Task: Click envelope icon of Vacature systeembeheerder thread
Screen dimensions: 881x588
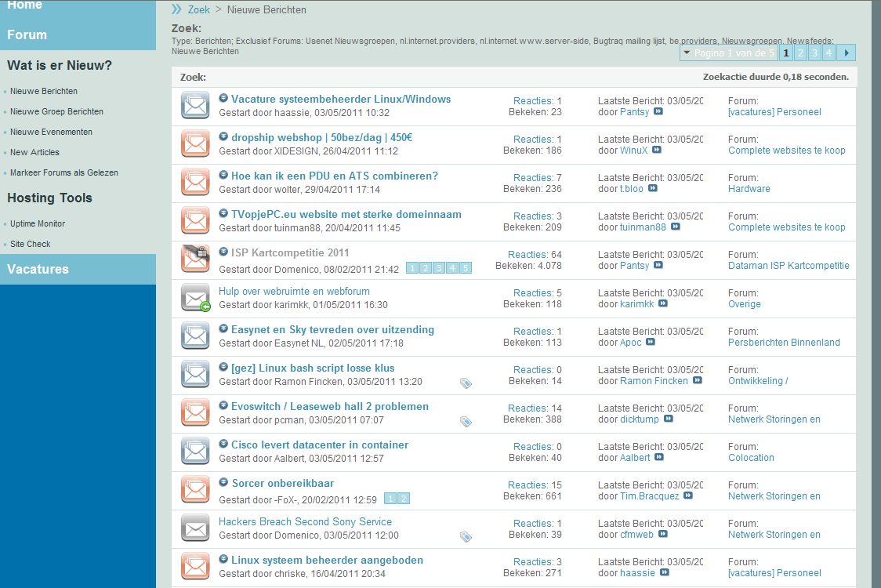Action: click(195, 105)
